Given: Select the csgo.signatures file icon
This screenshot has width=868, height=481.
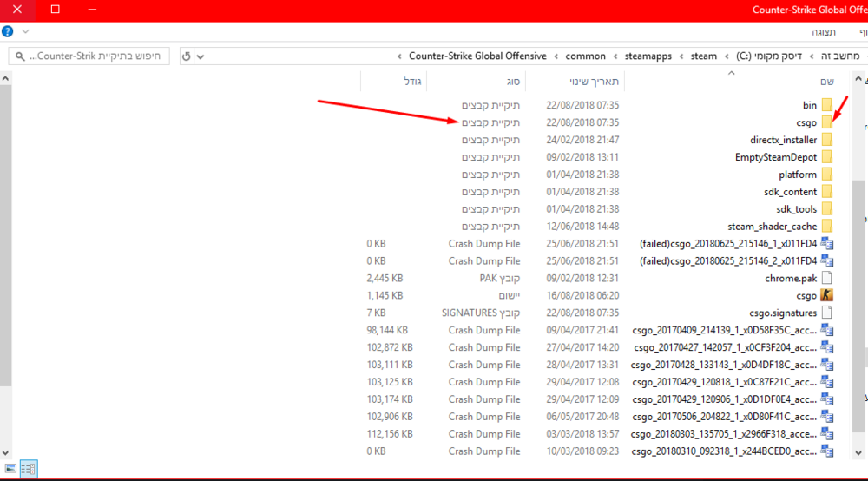Looking at the screenshot, I should 826,313.
